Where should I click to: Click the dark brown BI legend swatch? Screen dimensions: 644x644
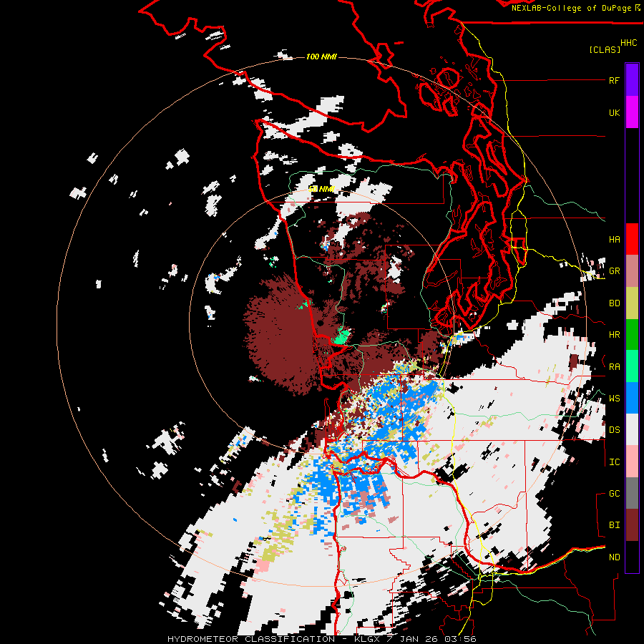[x=632, y=525]
